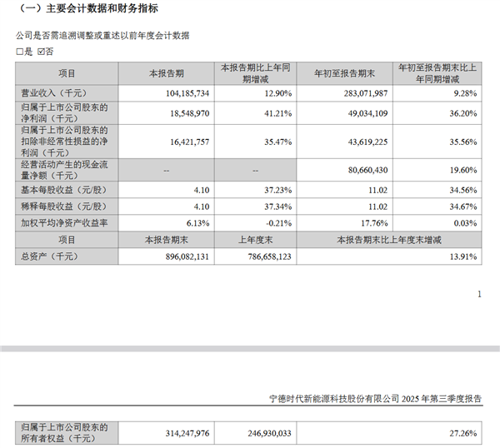500x448 pixels.
Task: Select percentage 34.56%
Action: pos(463,190)
